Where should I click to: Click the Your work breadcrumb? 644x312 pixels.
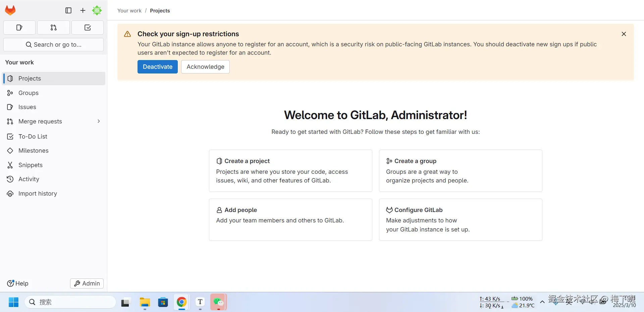(x=129, y=11)
